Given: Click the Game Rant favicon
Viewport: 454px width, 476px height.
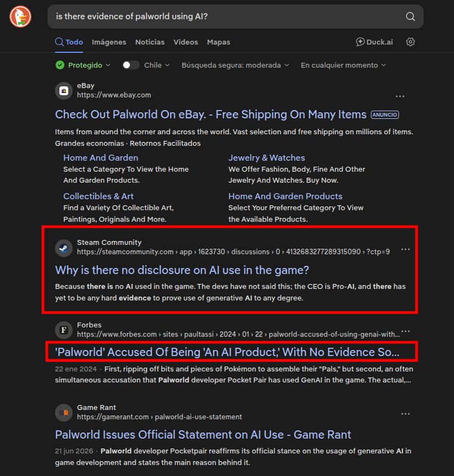Looking at the screenshot, I should 64,413.
